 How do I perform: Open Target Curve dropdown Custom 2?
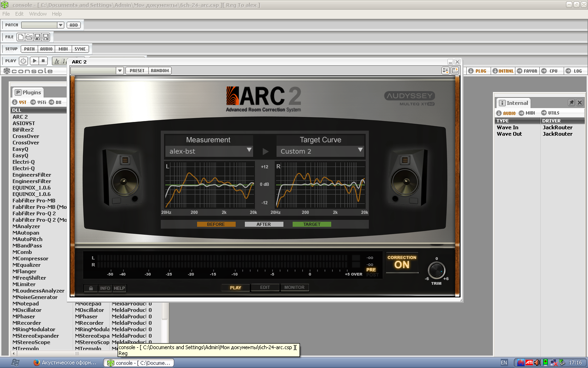click(320, 151)
